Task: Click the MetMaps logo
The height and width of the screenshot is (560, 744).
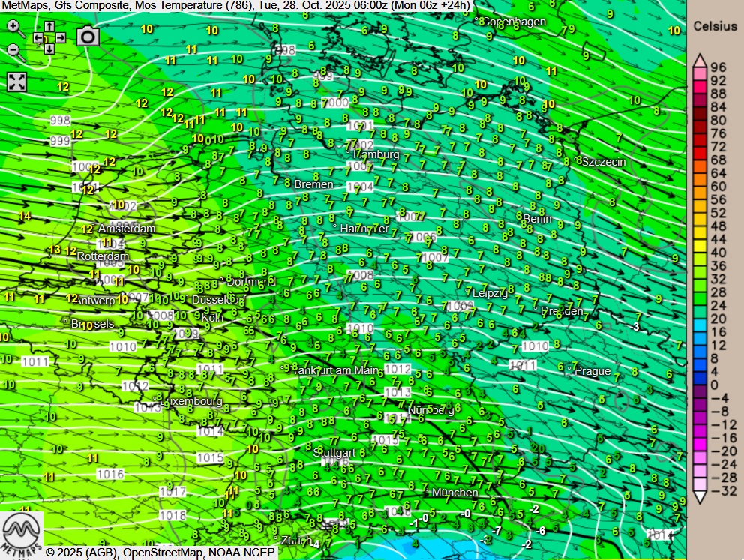Action: 22,534
